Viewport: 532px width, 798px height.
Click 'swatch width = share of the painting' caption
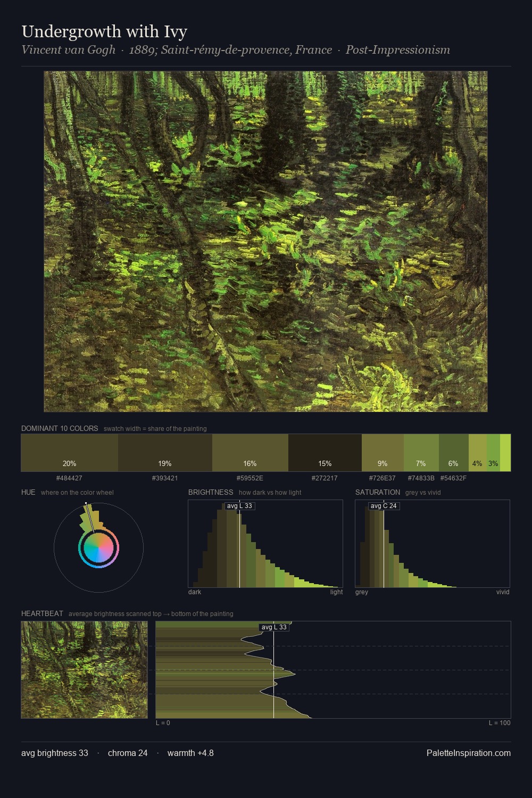pos(155,429)
